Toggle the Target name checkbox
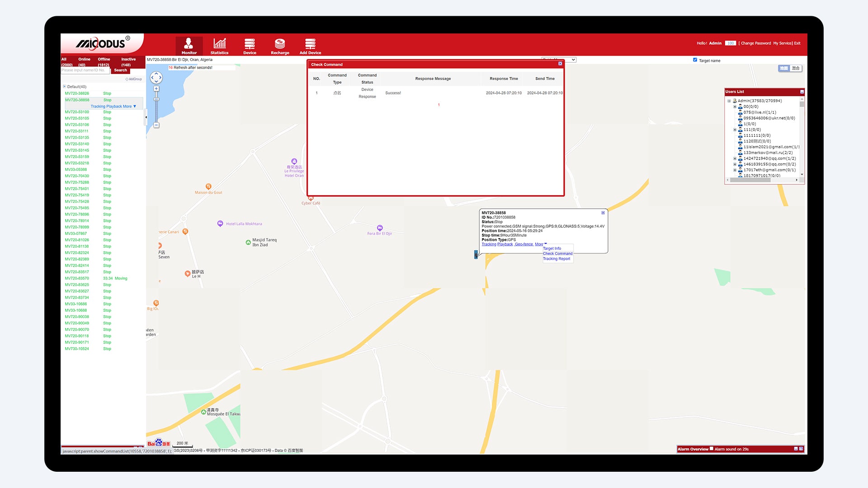 pyautogui.click(x=695, y=60)
